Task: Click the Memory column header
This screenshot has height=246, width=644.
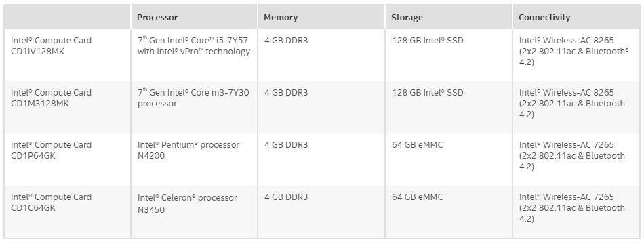Action: click(281, 18)
